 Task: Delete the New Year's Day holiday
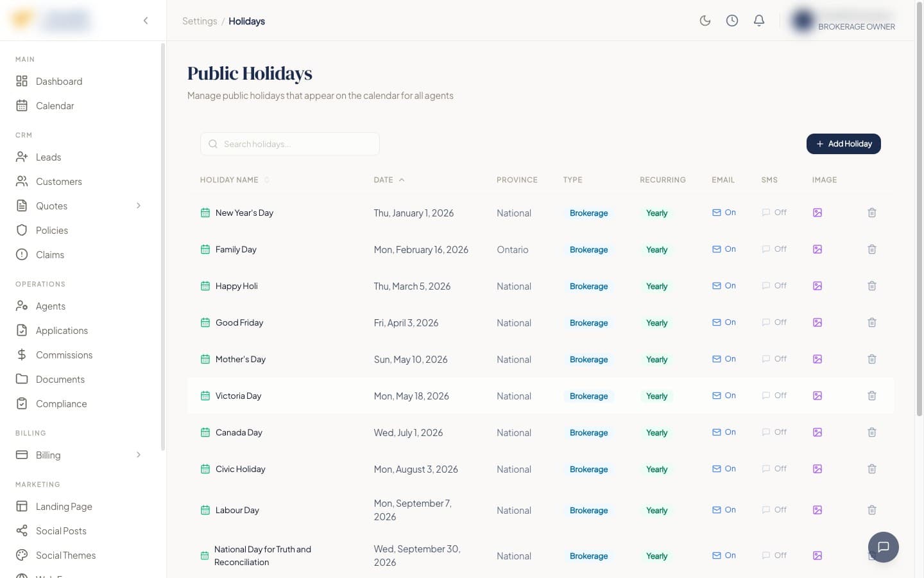pos(871,213)
